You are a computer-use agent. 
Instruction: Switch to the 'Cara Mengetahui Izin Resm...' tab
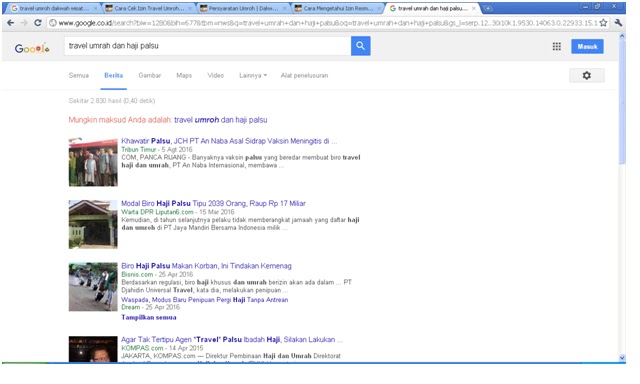click(x=338, y=8)
